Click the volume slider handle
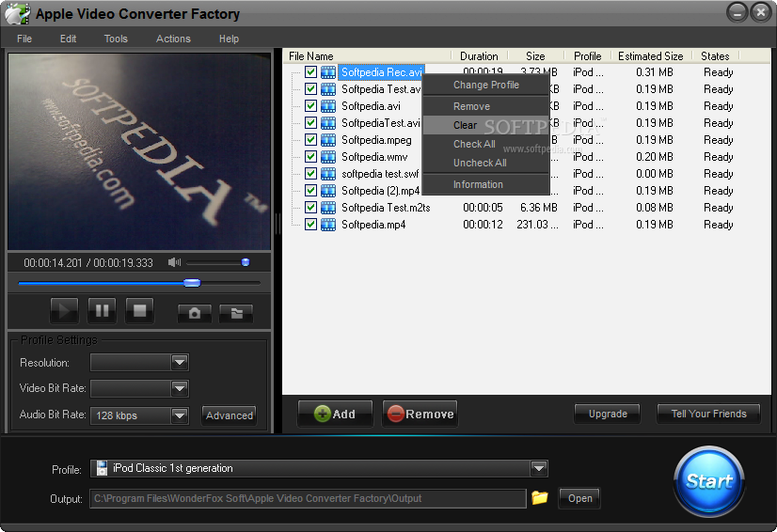Viewport: 777px width, 532px height. tap(246, 262)
